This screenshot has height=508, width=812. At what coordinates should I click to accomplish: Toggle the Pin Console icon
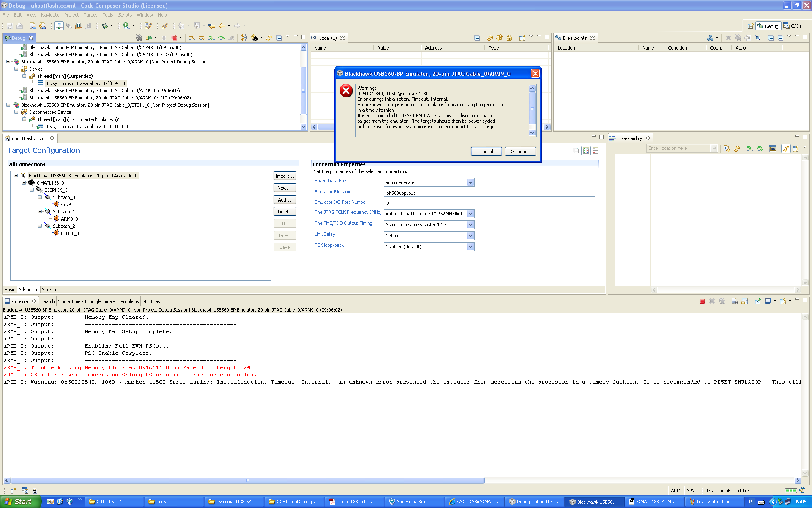pyautogui.click(x=757, y=301)
